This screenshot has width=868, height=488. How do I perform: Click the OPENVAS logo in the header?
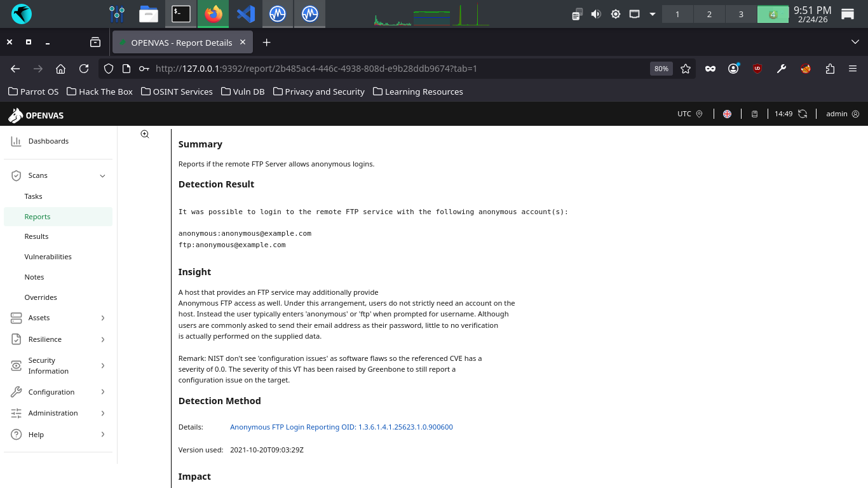(36, 115)
